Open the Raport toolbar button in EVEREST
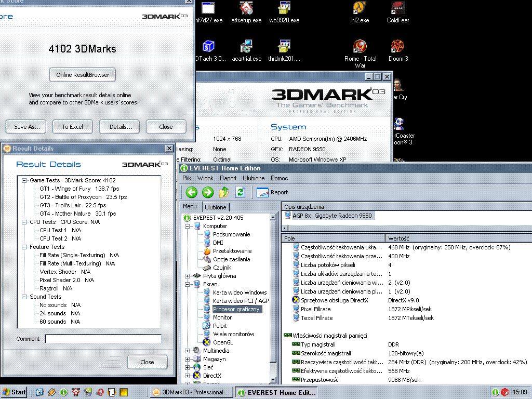Viewport: 532px width, 399px height. [272, 192]
